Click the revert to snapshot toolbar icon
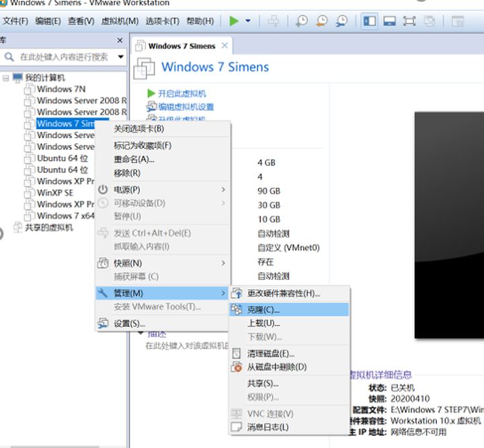This screenshot has width=484, height=448. coord(322,21)
